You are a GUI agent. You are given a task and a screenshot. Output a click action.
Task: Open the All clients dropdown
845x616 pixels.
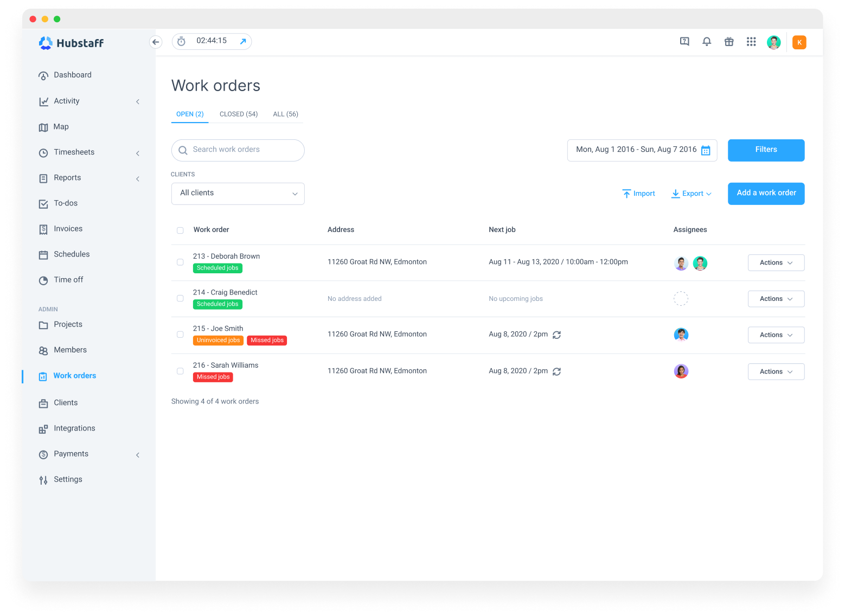tap(238, 193)
